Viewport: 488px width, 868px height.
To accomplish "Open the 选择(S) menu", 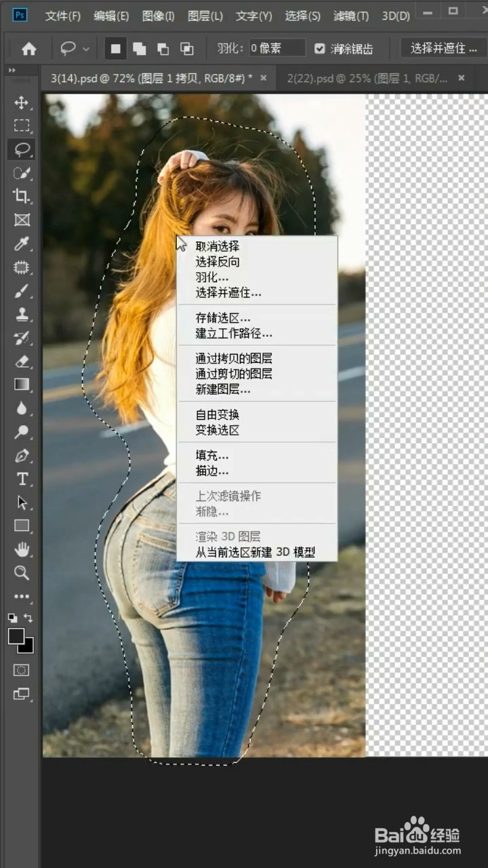I will (x=302, y=16).
